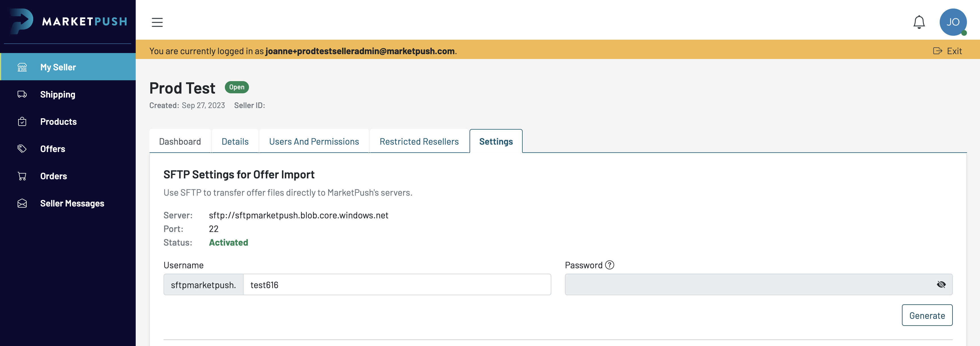Image resolution: width=980 pixels, height=346 pixels.
Task: Click the MarketPush logo
Action: tap(68, 21)
